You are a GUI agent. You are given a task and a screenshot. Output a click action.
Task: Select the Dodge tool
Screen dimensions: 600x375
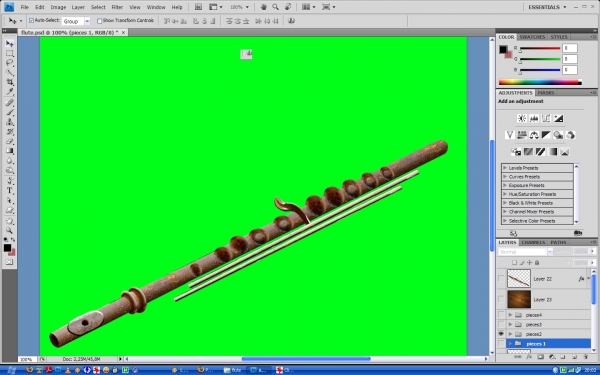click(9, 171)
